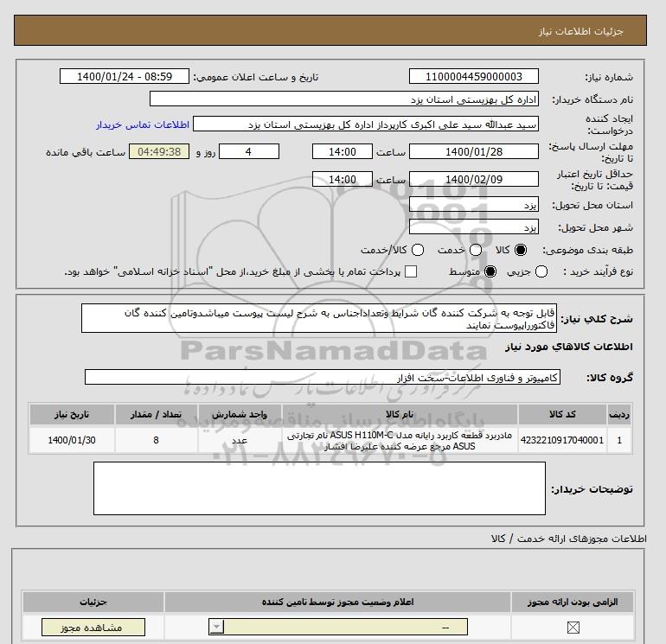Screen dimensions: 666x644
Task: Click the جزئیات column header
Action: tap(93, 602)
